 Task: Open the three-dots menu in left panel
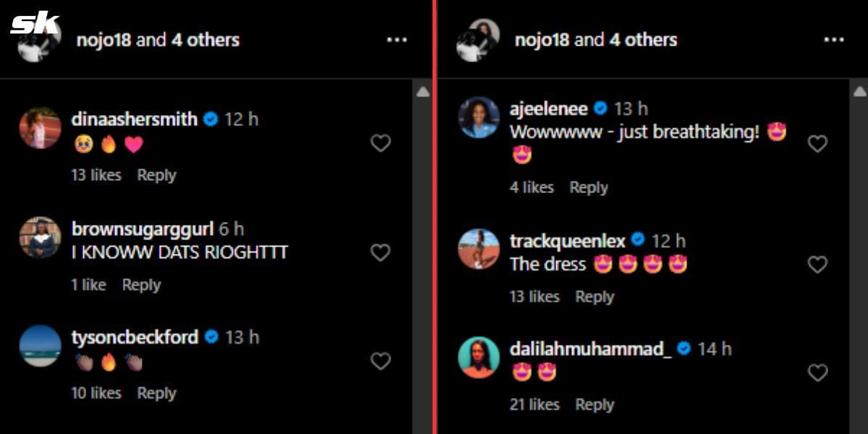397,40
